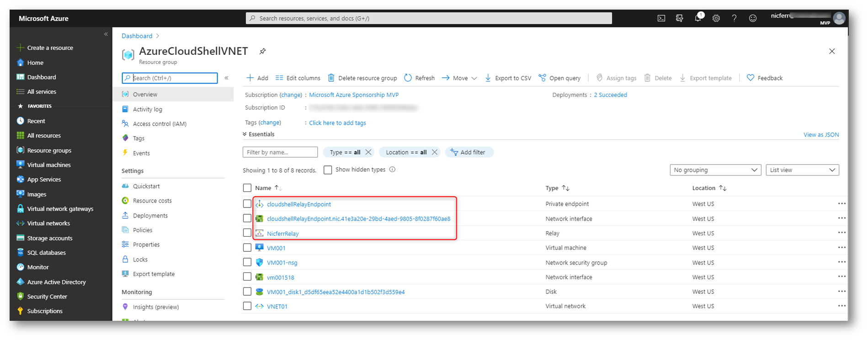Open more options for the VNET01 row

[x=842, y=306]
